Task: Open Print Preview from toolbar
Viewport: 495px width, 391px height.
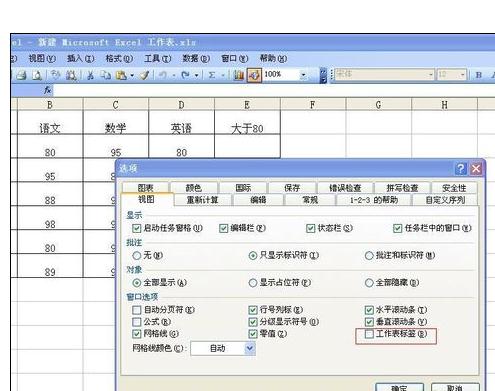Action: (36, 75)
